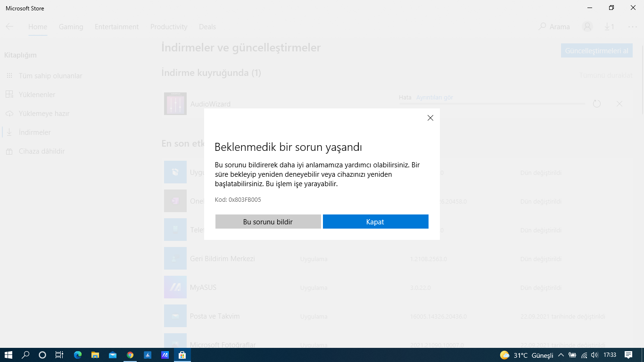This screenshot has height=362, width=644.
Task: Click "Dün değiştirildi" in the MyASUS row
Action: click(x=541, y=288)
